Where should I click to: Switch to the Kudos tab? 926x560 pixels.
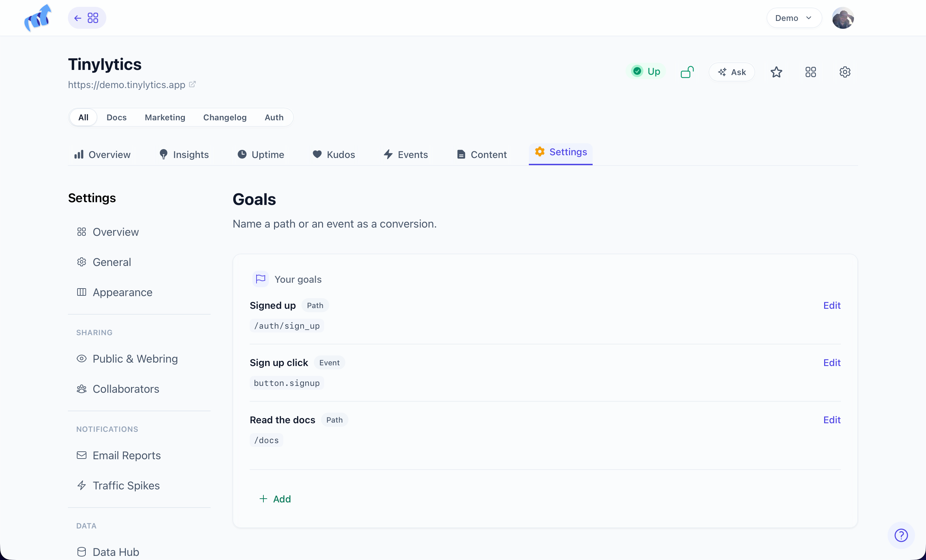[334, 154]
